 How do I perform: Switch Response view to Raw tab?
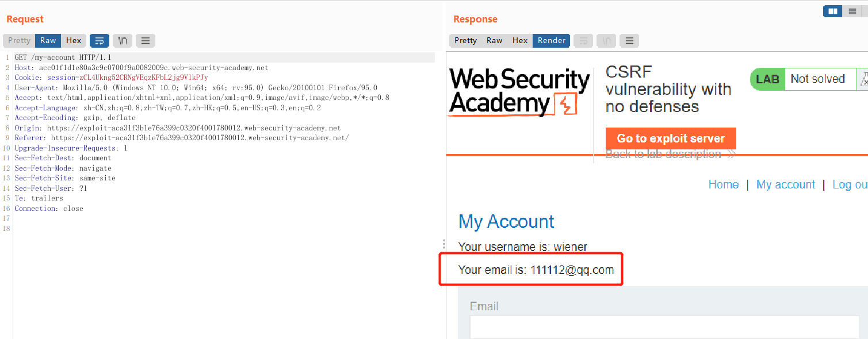pyautogui.click(x=494, y=41)
